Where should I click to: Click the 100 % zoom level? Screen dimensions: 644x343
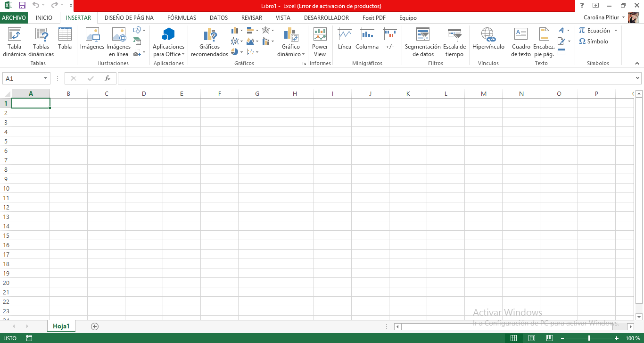(633, 338)
